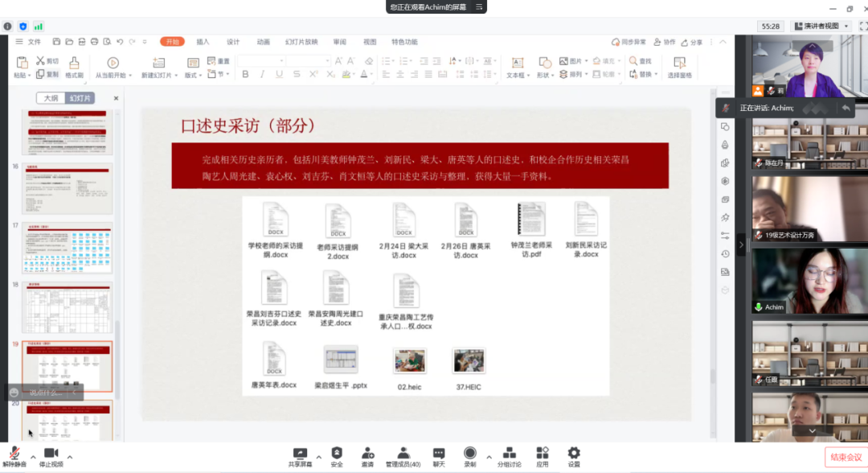Click the End Meeting (结束会议) button

[x=845, y=457]
